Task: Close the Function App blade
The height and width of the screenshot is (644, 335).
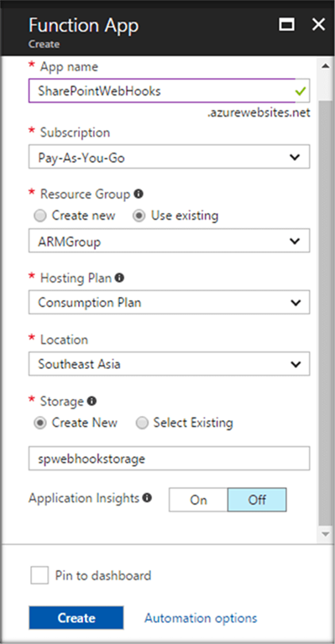Action: pyautogui.click(x=318, y=24)
